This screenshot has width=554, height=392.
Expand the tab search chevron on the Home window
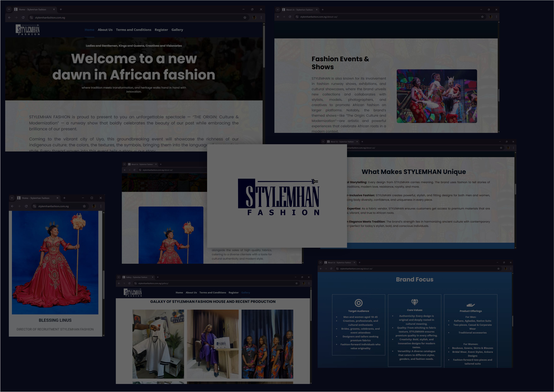pyautogui.click(x=9, y=9)
